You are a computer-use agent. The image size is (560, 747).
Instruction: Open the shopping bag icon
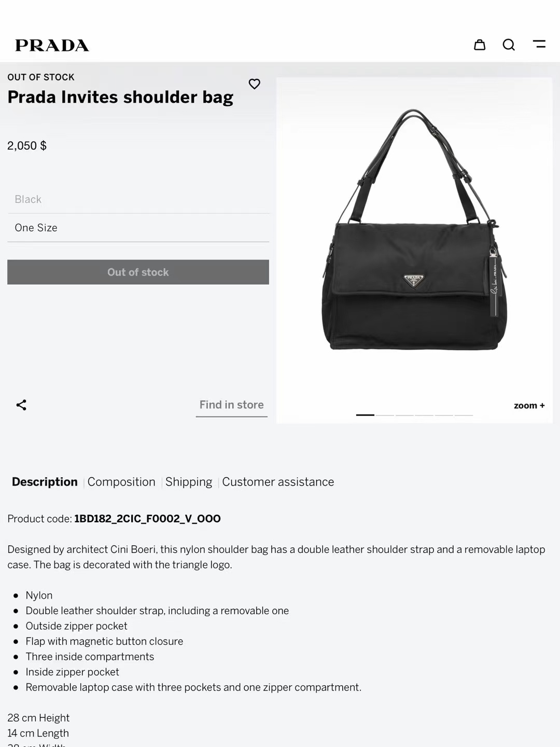480,45
